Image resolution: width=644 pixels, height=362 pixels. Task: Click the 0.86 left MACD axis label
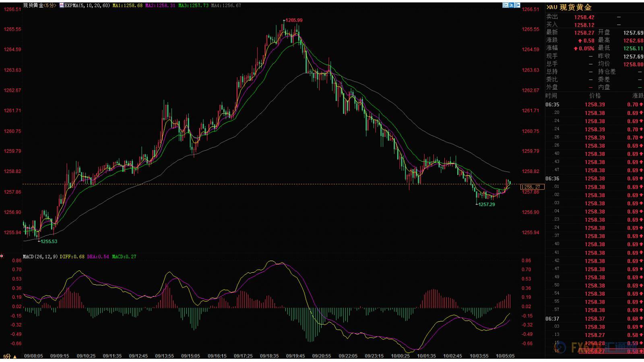tap(17, 261)
